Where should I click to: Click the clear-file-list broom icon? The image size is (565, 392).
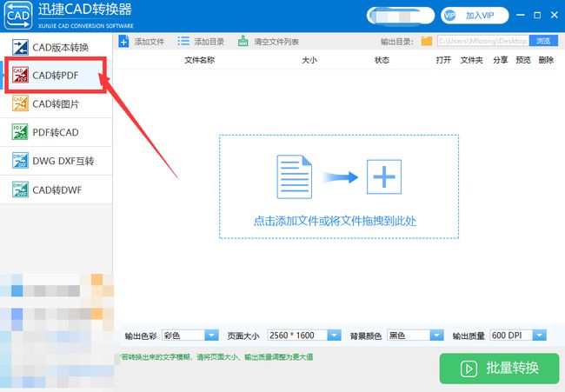[243, 41]
